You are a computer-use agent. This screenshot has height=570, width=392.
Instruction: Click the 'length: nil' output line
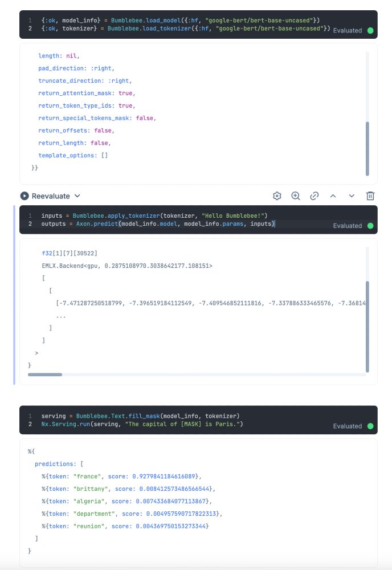point(59,56)
